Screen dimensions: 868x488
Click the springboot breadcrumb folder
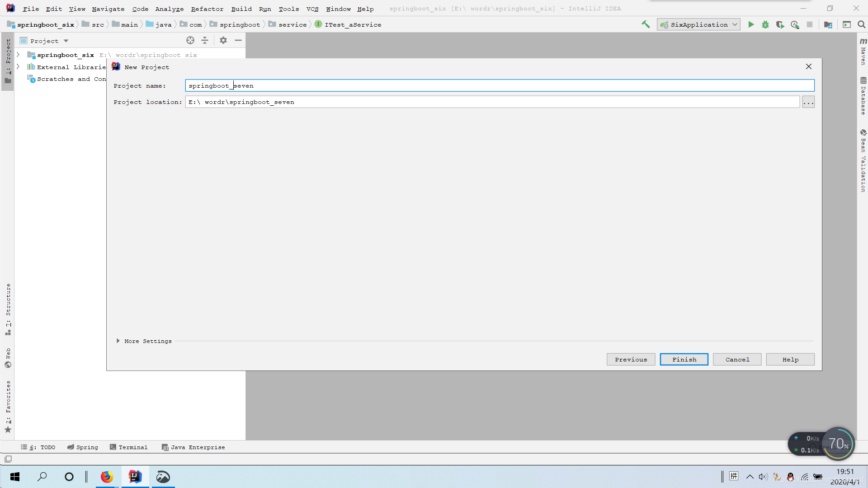235,24
